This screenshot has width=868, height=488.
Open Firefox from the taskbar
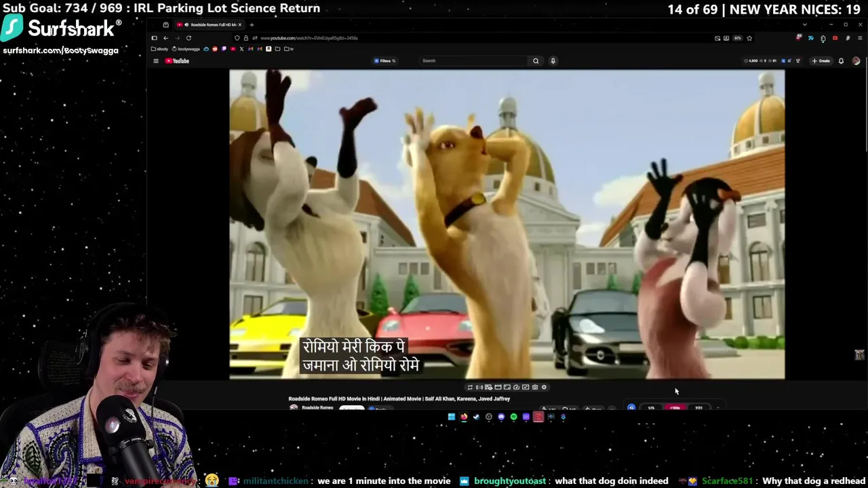[x=464, y=417]
